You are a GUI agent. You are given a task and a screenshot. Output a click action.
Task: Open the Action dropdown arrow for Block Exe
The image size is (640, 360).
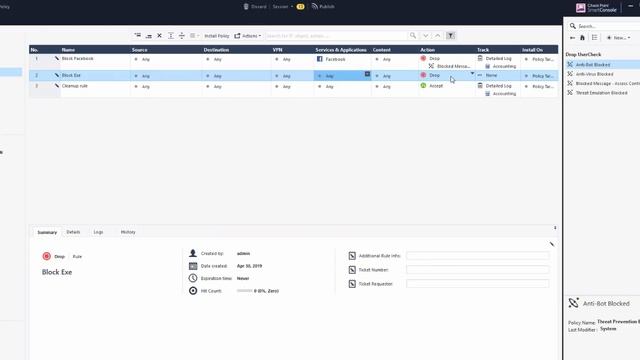(472, 74)
